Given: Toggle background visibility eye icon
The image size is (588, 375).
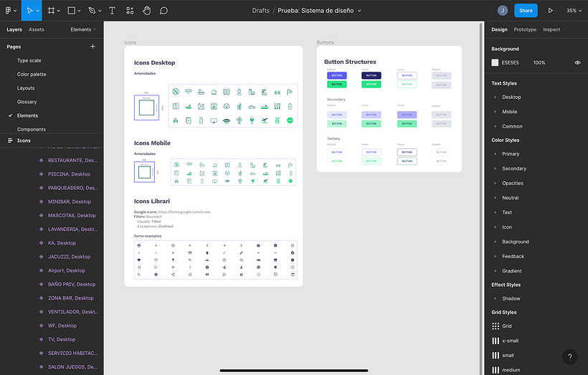Looking at the screenshot, I should pyautogui.click(x=577, y=62).
